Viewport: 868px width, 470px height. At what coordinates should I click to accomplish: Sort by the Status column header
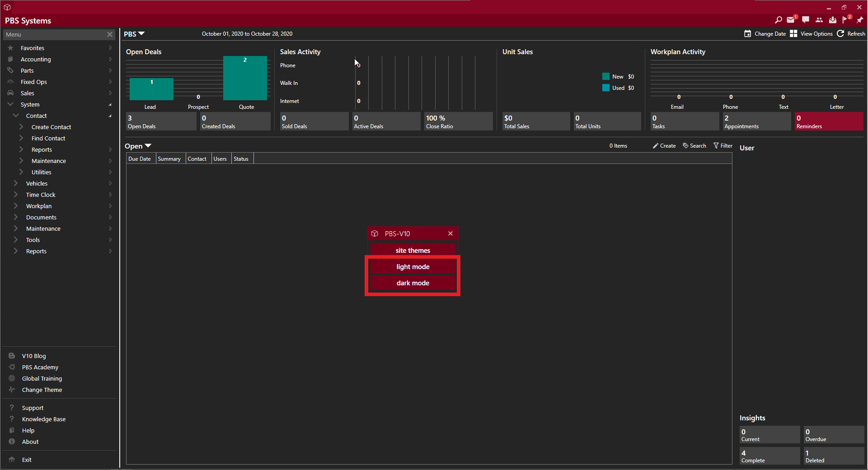click(x=241, y=159)
